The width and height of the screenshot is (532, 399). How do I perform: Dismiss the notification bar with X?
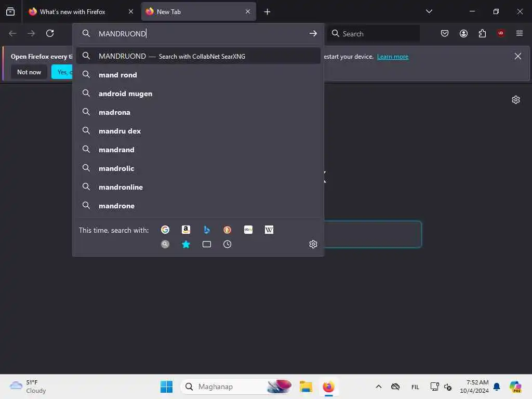(x=518, y=56)
